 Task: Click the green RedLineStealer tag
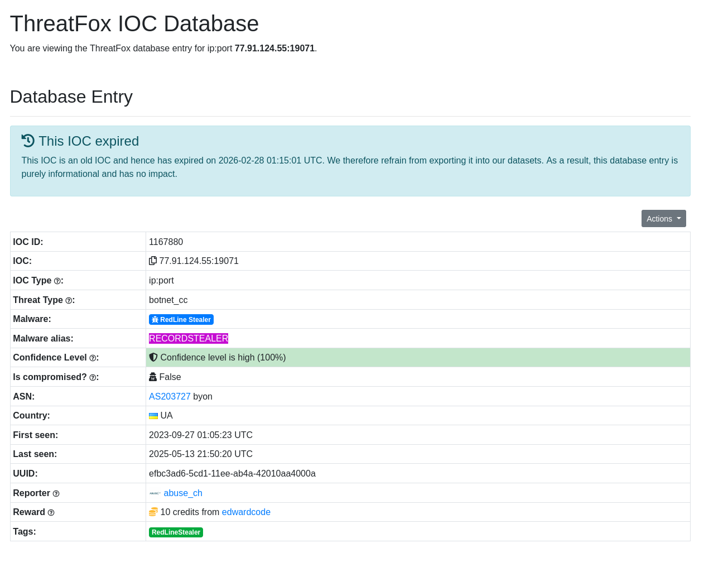[176, 532]
